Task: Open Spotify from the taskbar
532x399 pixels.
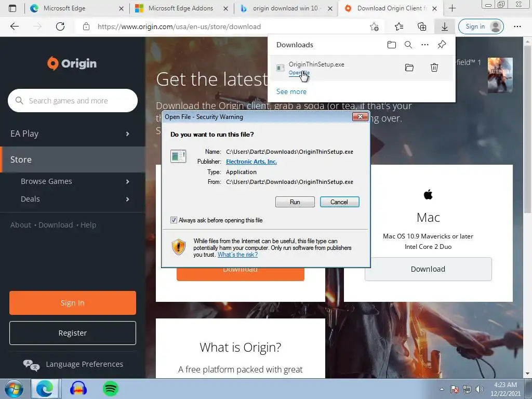Action: point(110,389)
